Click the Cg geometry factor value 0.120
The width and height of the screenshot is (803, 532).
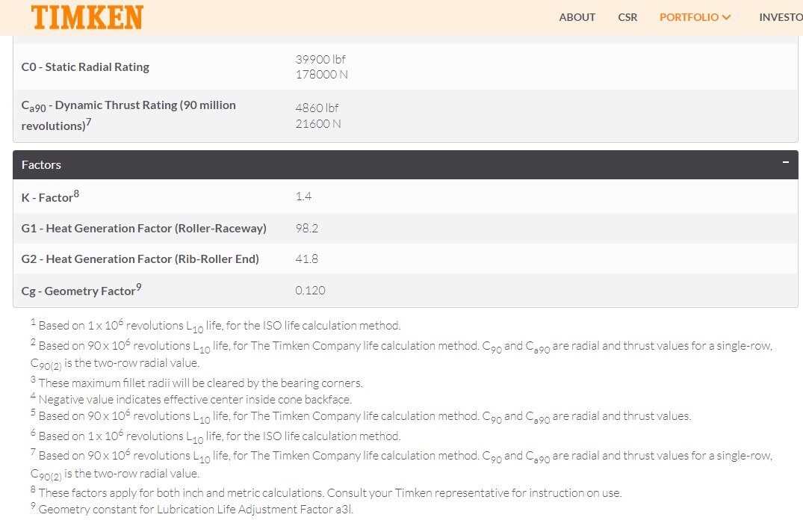coord(310,291)
